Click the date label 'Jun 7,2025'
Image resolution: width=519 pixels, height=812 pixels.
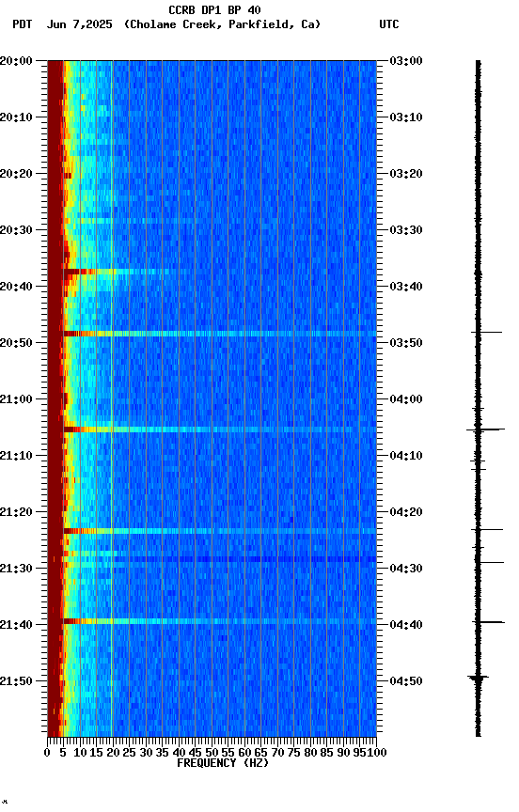coord(79,24)
